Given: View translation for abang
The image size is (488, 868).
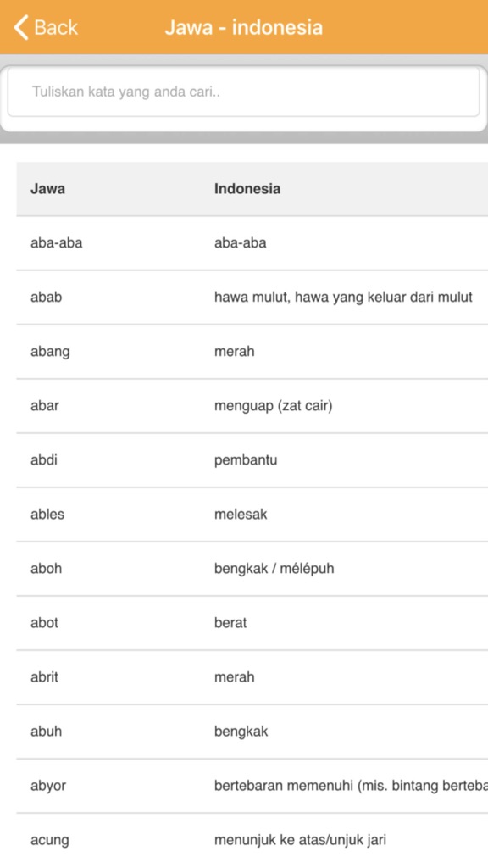Looking at the screenshot, I should [x=48, y=351].
